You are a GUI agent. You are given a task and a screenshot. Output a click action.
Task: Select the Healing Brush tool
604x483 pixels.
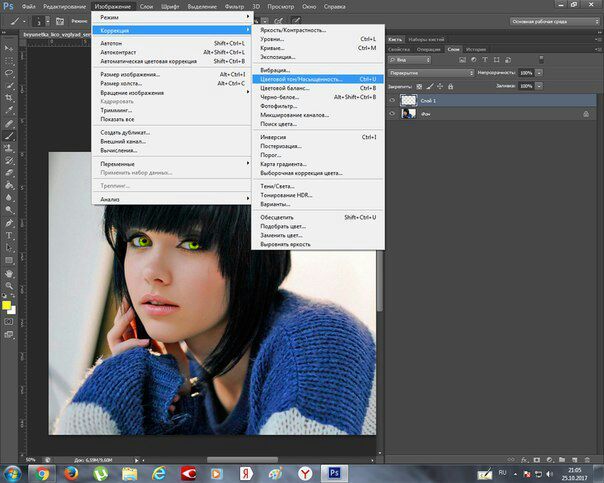[9, 123]
